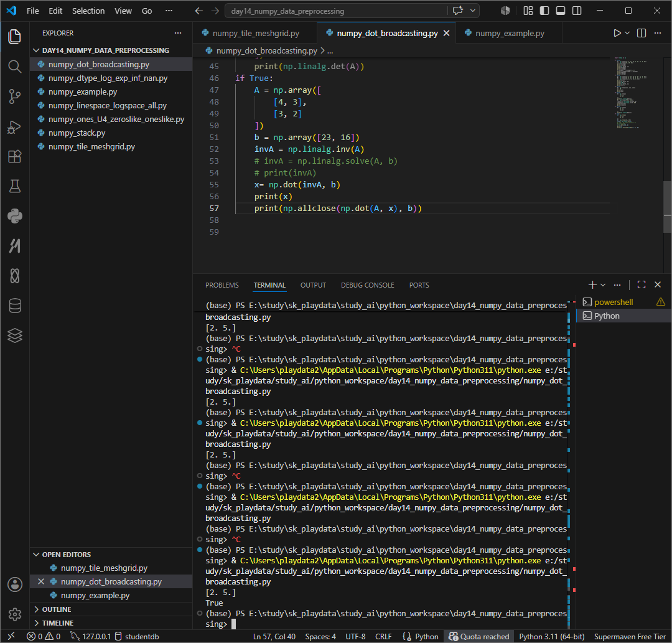Open run options dropdown beside play button
Viewport: 672px width, 643px height.
point(627,33)
